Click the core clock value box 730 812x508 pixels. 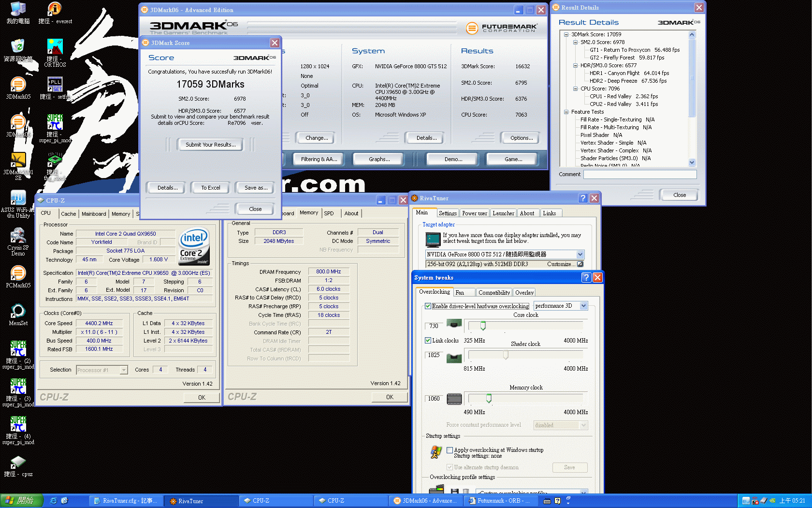(434, 326)
